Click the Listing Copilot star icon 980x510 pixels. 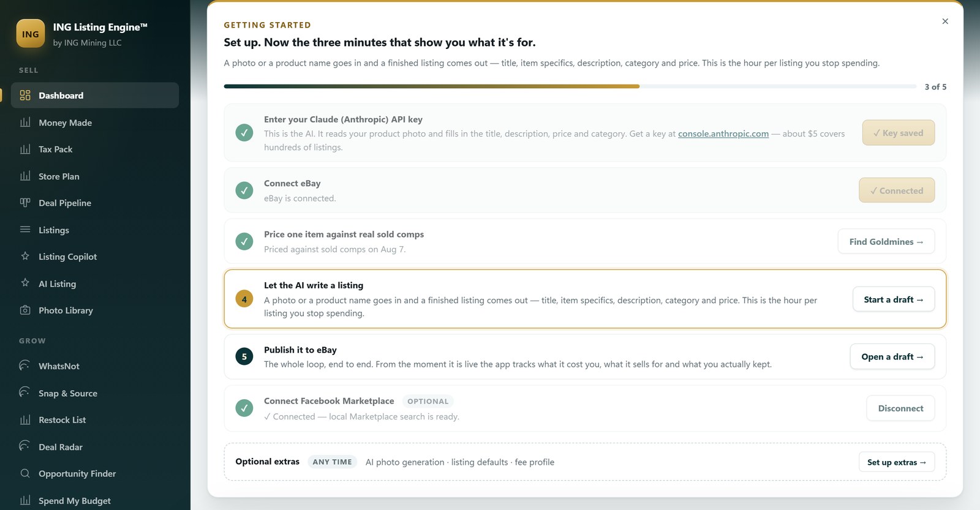(x=25, y=257)
